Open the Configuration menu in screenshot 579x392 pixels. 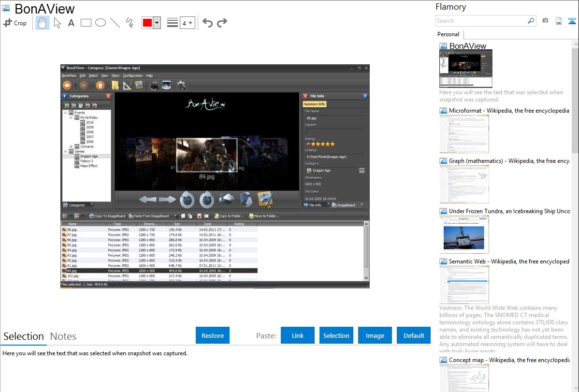pos(133,75)
